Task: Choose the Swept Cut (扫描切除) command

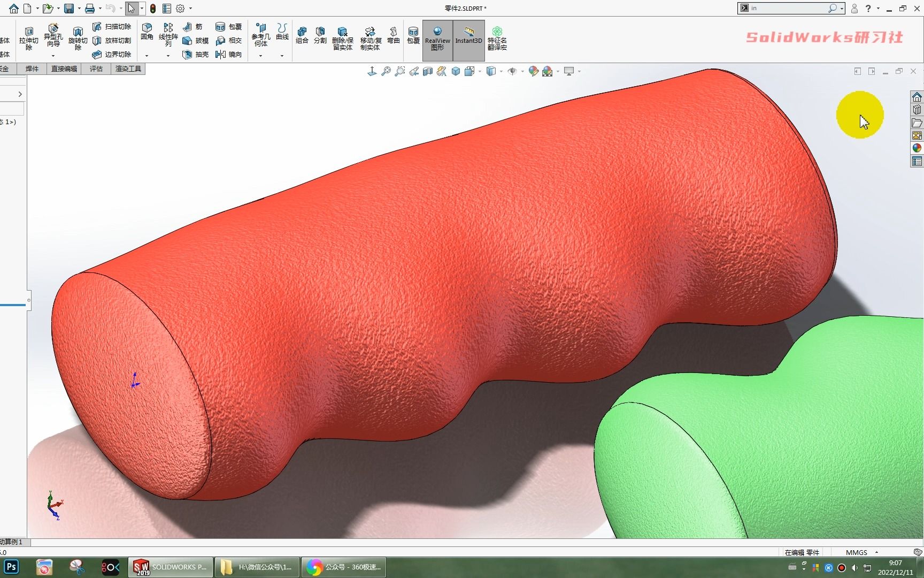Action: (112, 26)
